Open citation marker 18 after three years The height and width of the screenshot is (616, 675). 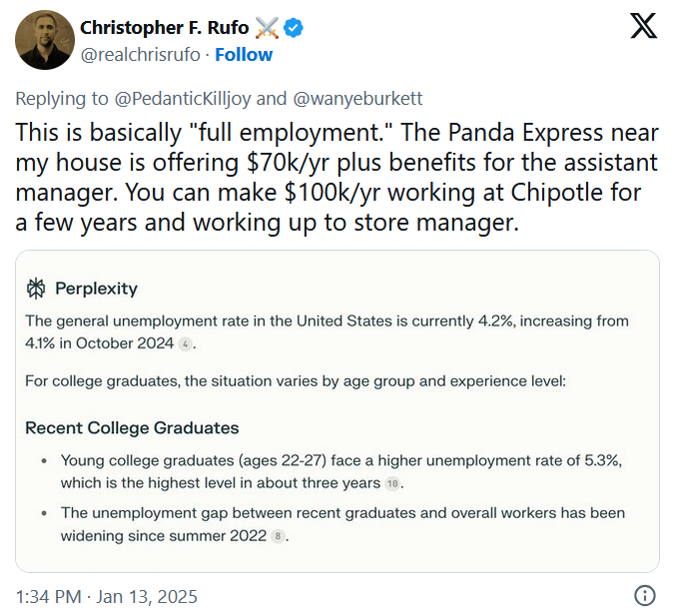pyautogui.click(x=392, y=483)
